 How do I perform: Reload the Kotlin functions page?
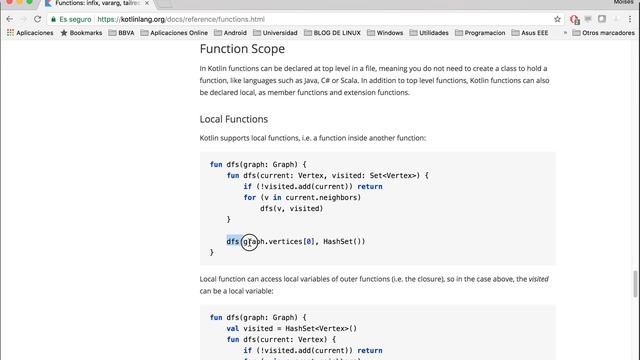tap(38, 19)
